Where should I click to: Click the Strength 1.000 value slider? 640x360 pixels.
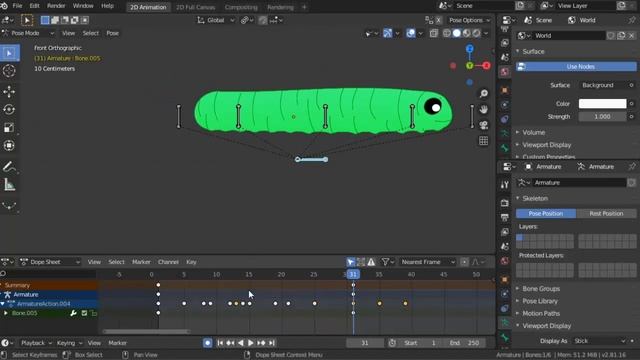click(602, 117)
